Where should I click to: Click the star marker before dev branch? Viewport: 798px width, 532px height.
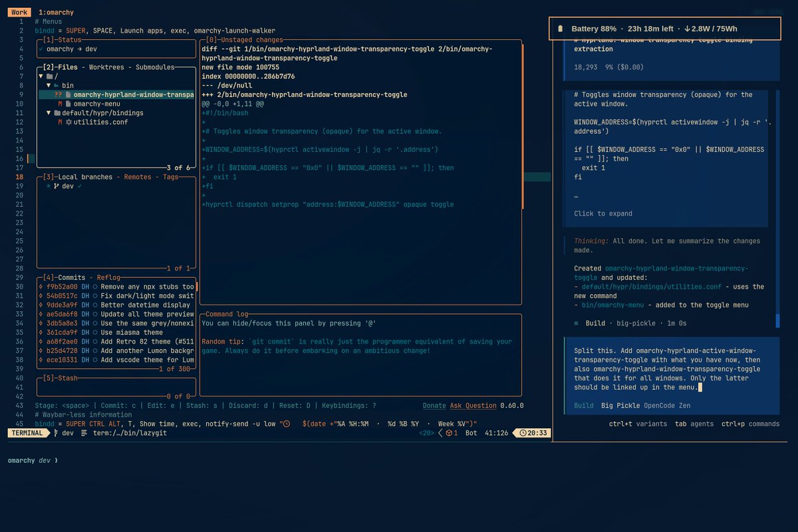[x=49, y=186]
